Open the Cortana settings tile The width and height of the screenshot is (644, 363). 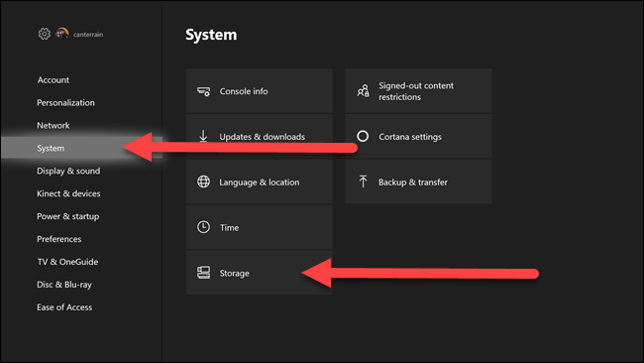click(418, 137)
